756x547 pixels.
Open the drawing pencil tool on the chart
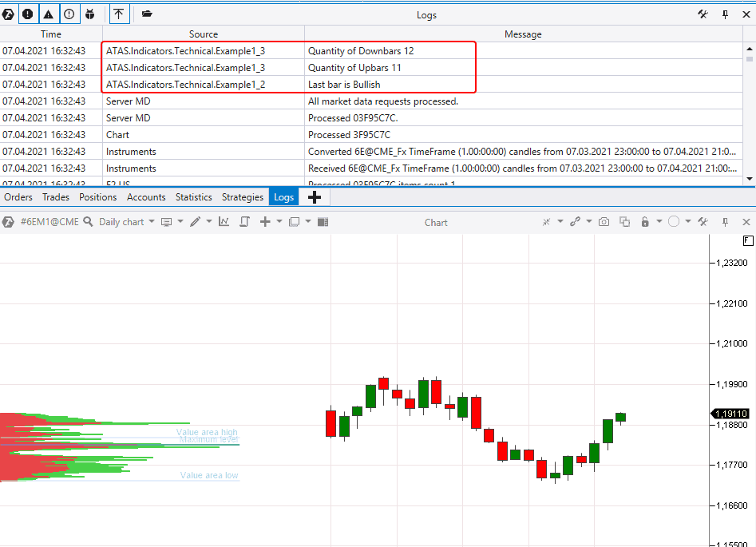click(x=196, y=222)
